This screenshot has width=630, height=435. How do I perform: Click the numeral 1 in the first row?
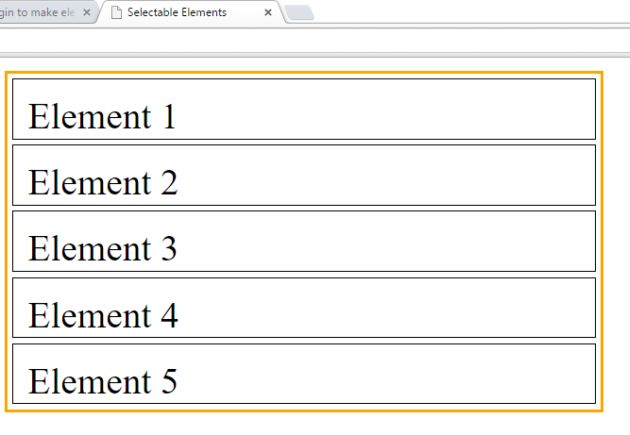point(167,118)
